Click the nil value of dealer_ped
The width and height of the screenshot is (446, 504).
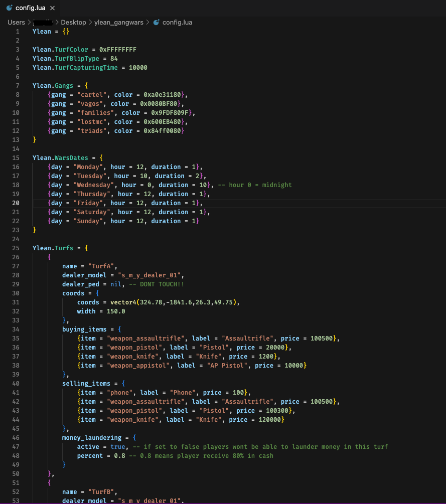pyautogui.click(x=116, y=284)
